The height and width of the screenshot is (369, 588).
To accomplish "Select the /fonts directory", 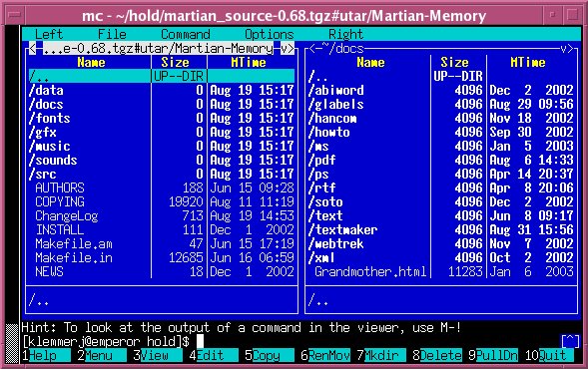I will click(x=162, y=118).
